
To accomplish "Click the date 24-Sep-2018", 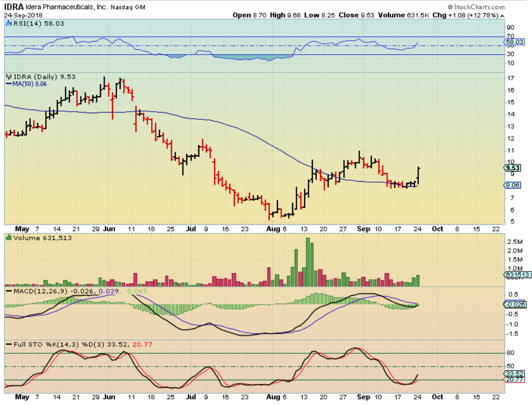I will tap(23, 15).
